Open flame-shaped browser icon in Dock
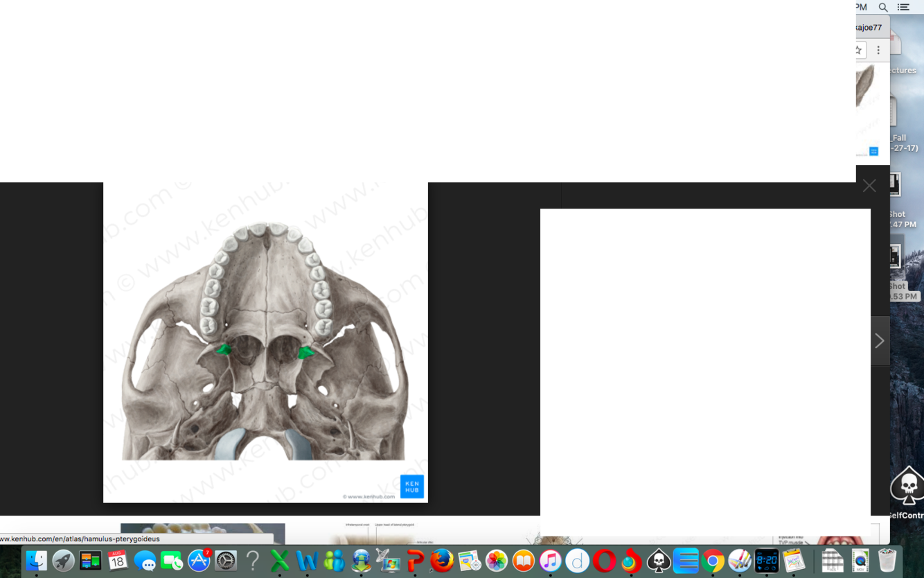 (x=631, y=560)
